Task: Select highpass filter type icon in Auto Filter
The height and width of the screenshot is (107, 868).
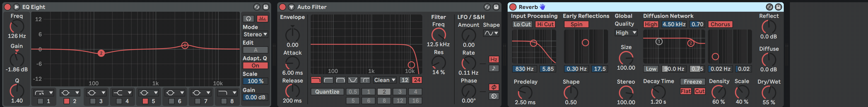Action: tap(328, 80)
